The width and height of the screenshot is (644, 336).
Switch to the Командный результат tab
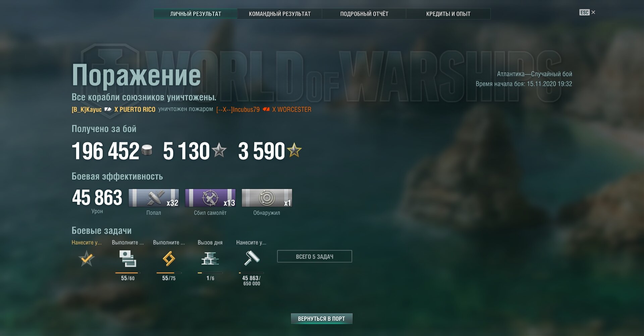pyautogui.click(x=280, y=14)
